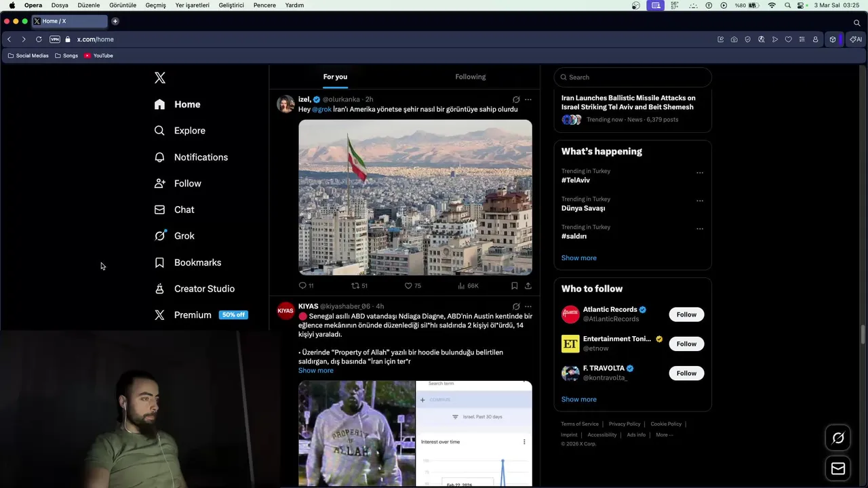The image size is (868, 488).
Task: Show more under Who to follow
Action: [579, 399]
